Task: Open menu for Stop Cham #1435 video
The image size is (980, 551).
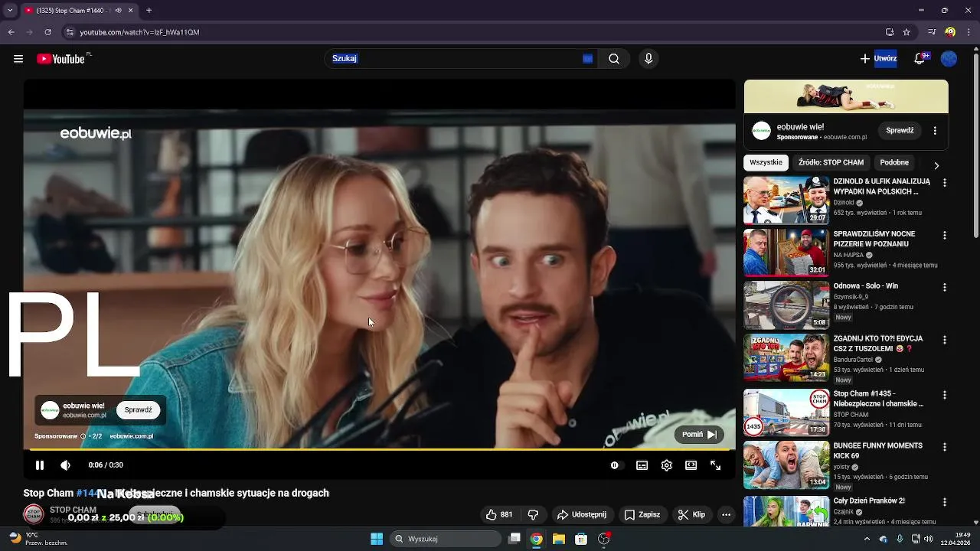Action: 944,395
